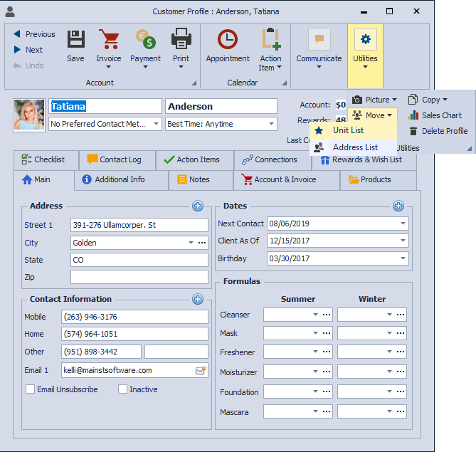Open the Summer Foundation ellipsis button

click(x=327, y=391)
